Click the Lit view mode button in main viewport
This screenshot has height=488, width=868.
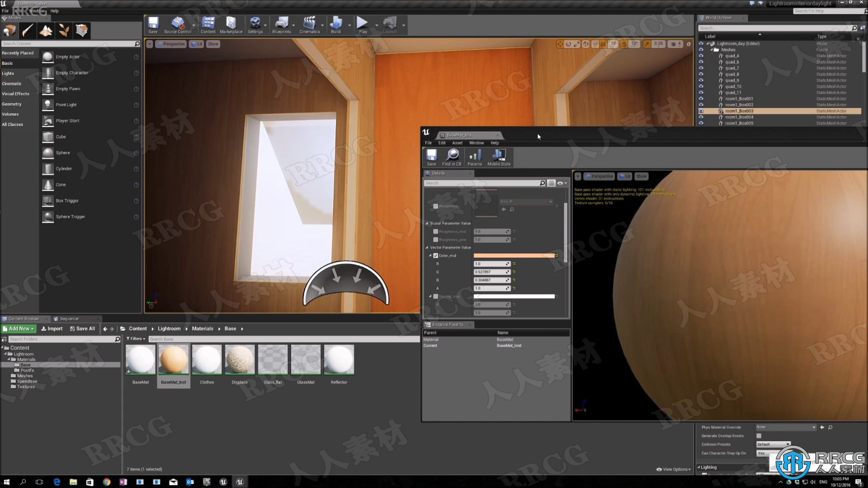(197, 44)
